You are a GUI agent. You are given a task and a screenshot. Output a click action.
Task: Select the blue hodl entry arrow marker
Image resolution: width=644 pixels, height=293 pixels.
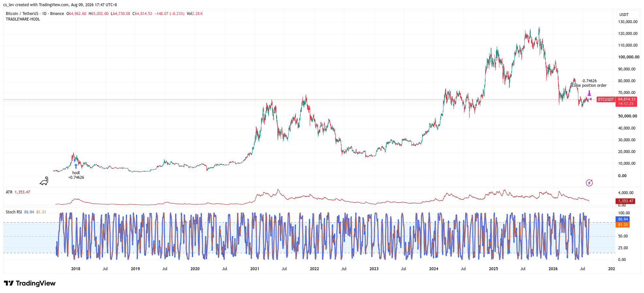pos(76,166)
